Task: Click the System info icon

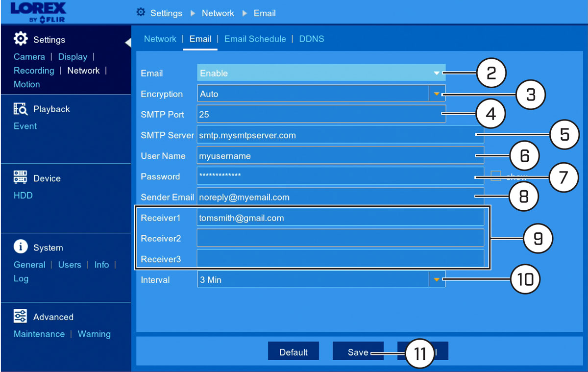Action: pyautogui.click(x=21, y=247)
